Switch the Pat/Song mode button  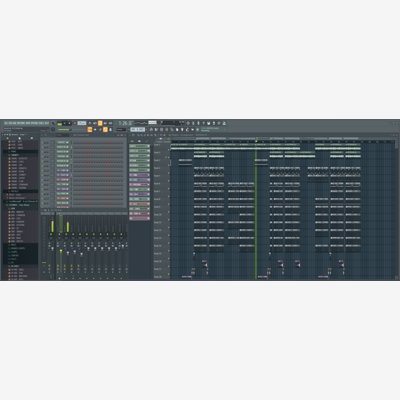point(59,123)
